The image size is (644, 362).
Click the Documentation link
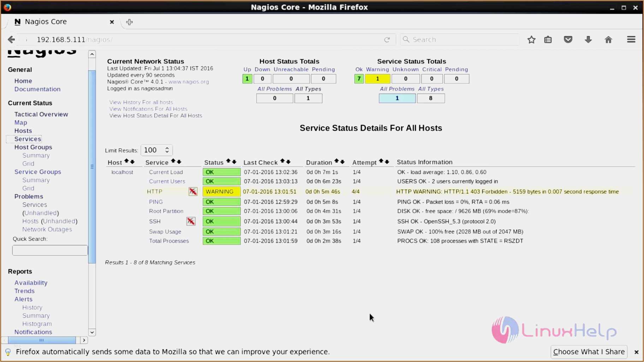[37, 89]
